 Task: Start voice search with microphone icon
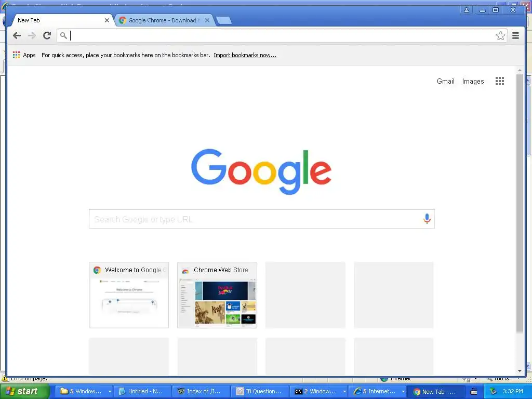[427, 219]
